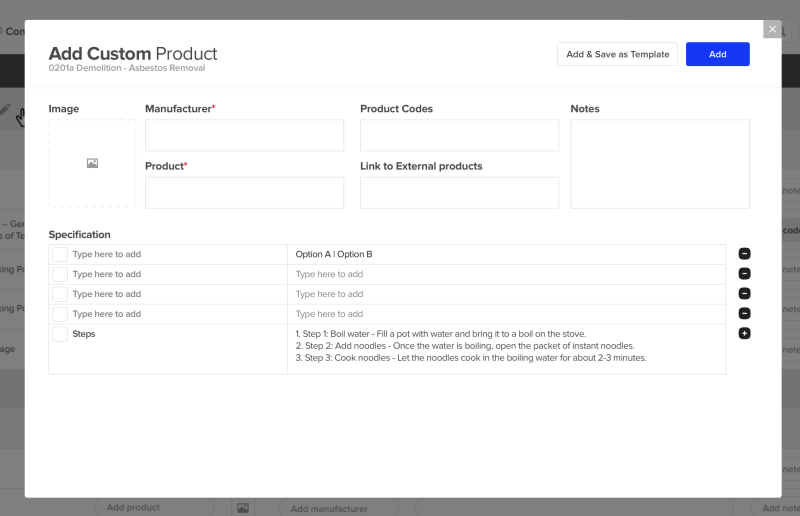Click inside the Notes text area
This screenshot has width=800, height=516.
point(659,164)
